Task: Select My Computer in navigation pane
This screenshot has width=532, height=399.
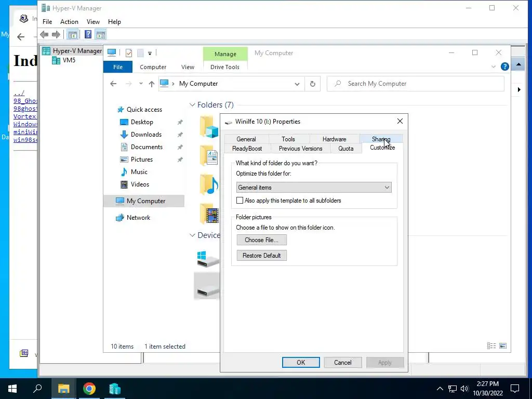Action: point(144,201)
